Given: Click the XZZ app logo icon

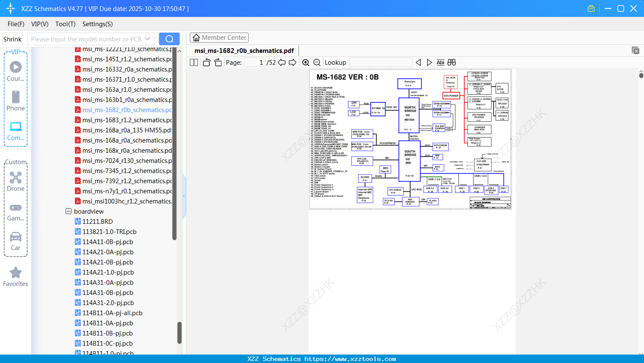Looking at the screenshot, I should click(11, 8).
